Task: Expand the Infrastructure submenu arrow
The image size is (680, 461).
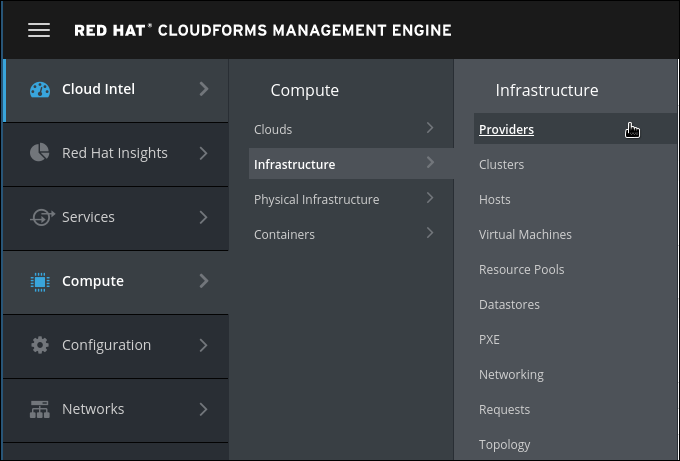Action: (x=430, y=163)
